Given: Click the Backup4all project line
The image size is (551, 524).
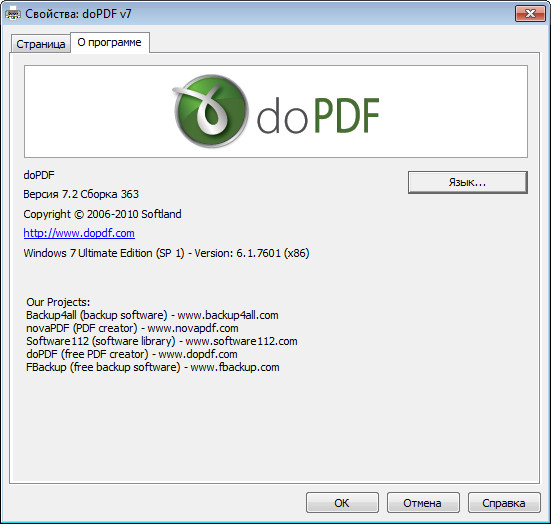Looking at the screenshot, I should pos(152,315).
